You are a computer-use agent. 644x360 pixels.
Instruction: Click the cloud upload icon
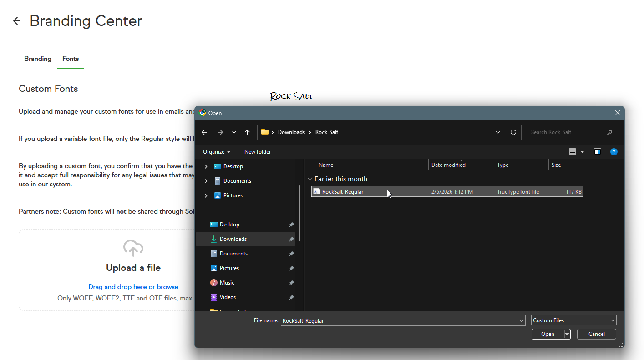pyautogui.click(x=133, y=248)
